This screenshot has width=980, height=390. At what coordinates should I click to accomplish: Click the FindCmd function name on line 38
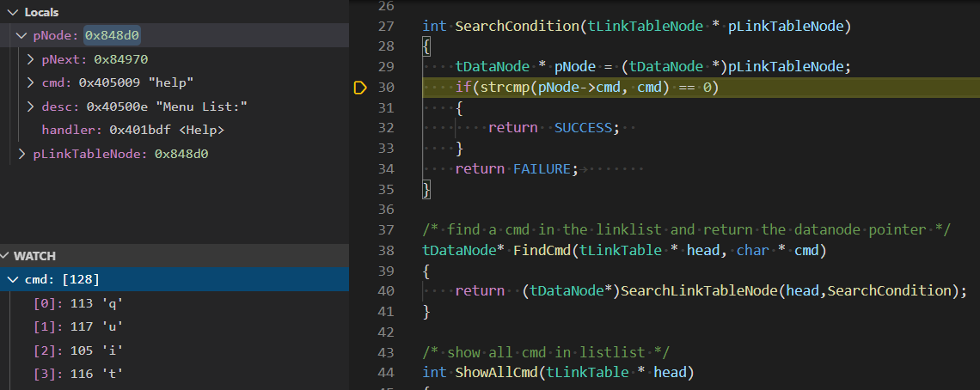point(542,251)
